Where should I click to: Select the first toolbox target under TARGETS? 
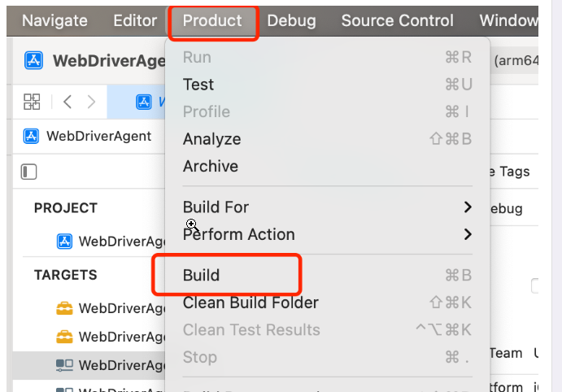[x=64, y=308]
